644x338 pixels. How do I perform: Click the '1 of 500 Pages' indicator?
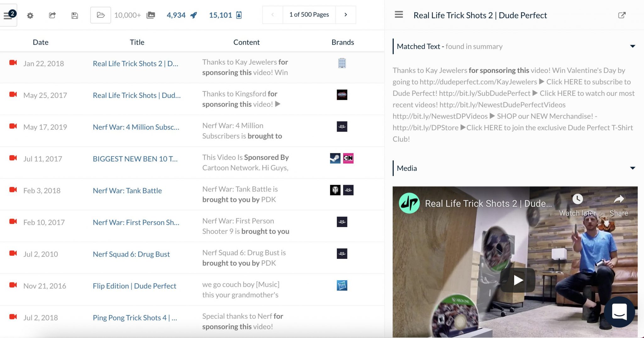[x=309, y=15]
